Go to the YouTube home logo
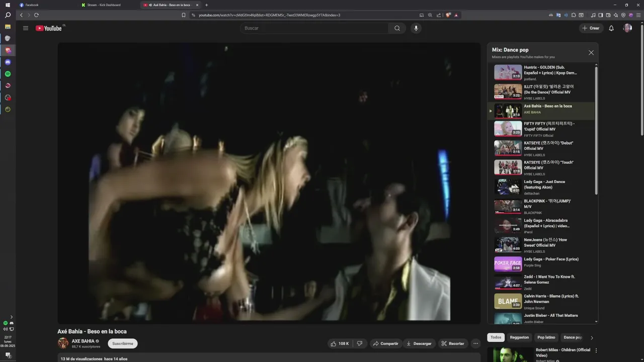Viewport: 644px width, 362px height. tap(48, 28)
